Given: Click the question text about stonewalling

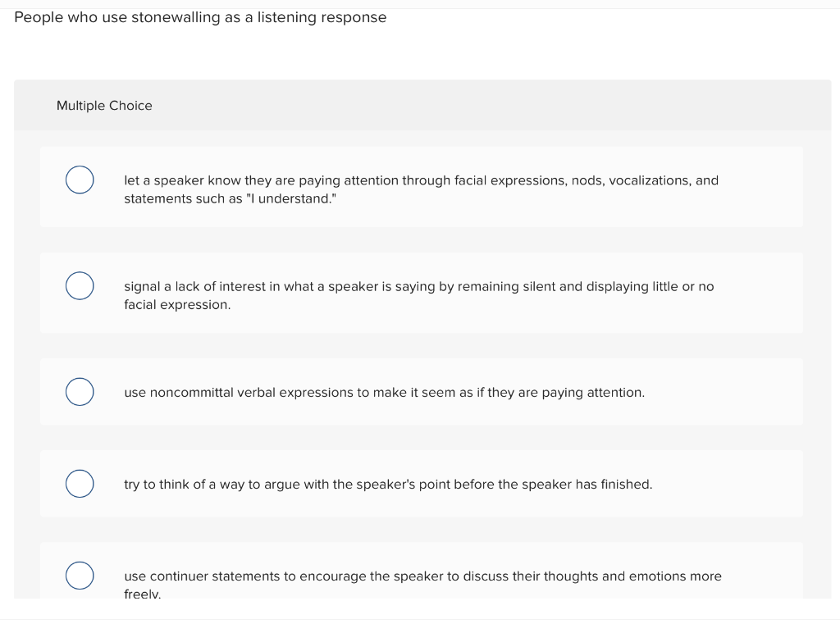Looking at the screenshot, I should [200, 17].
